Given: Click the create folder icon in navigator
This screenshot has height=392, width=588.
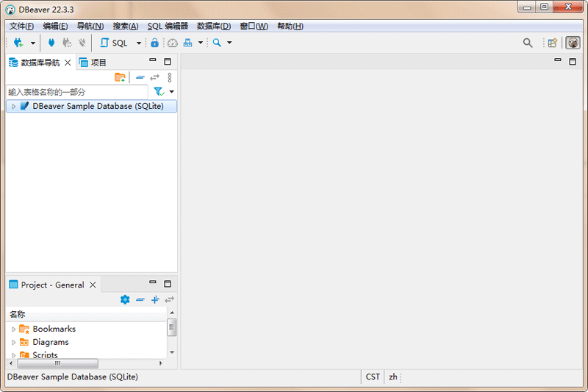Looking at the screenshot, I should 120,77.
